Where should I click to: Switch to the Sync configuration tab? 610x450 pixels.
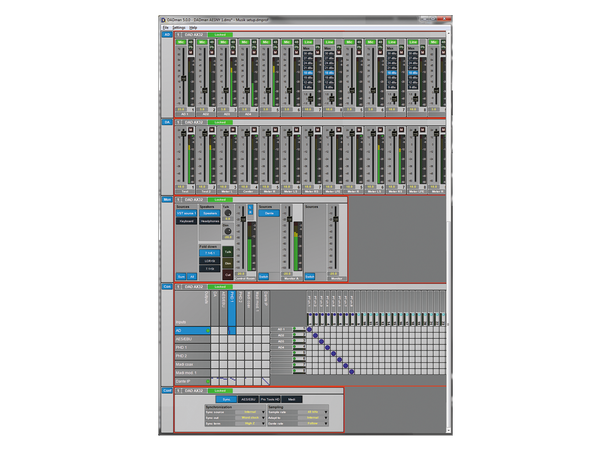click(226, 399)
